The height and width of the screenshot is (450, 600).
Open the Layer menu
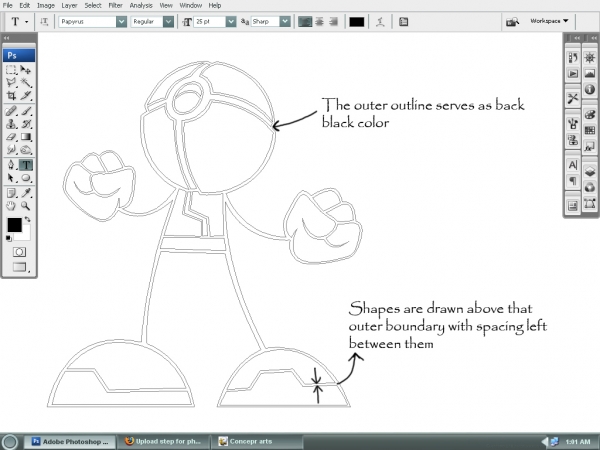pyautogui.click(x=69, y=5)
